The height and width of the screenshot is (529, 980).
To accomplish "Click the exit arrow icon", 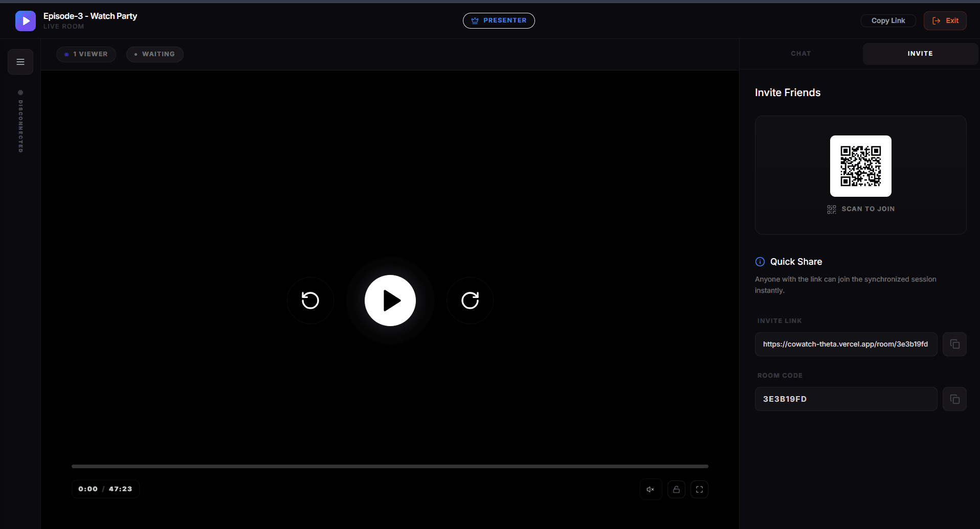I will pos(937,20).
